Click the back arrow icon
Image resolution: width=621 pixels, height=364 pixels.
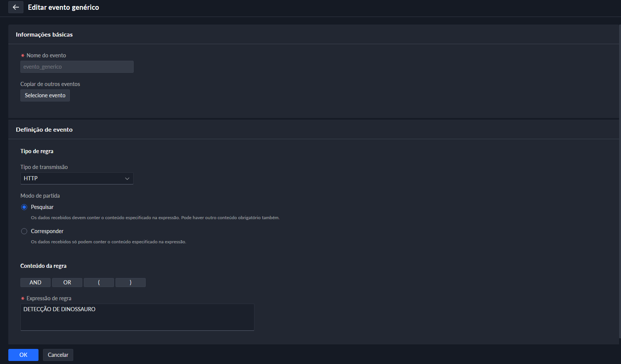pyautogui.click(x=16, y=7)
